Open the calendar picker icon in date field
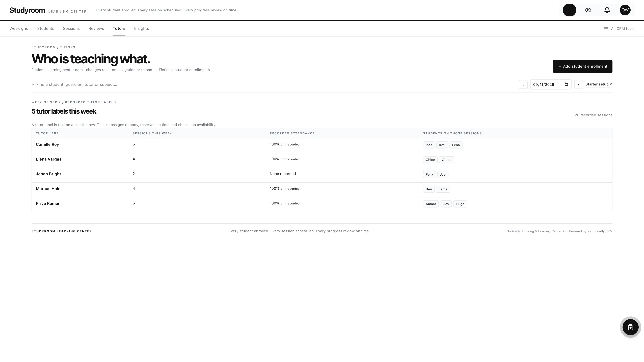This screenshot has width=644, height=362. (566, 84)
